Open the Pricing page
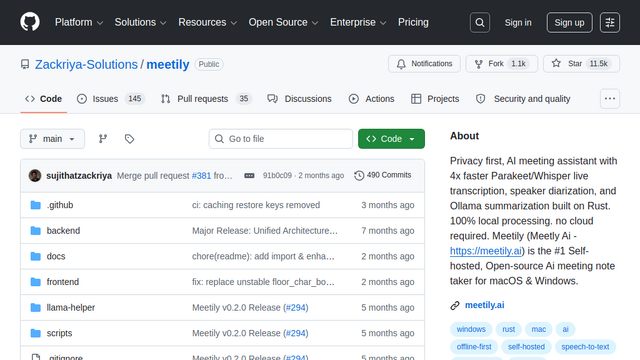The height and width of the screenshot is (360, 640). point(413,22)
